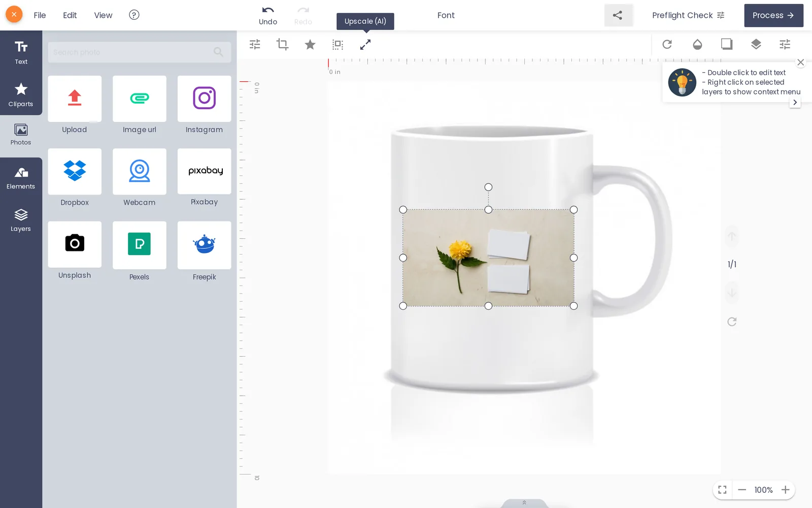Image resolution: width=812 pixels, height=508 pixels.
Task: Zoom out with the minus button
Action: (742, 490)
